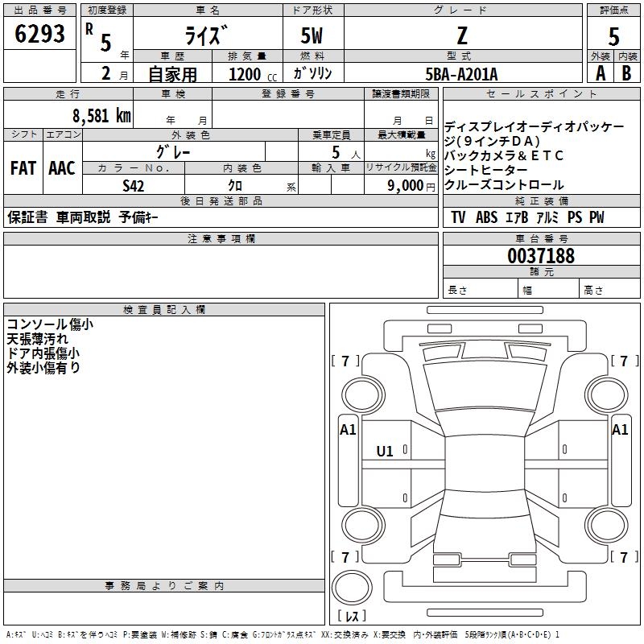644x644 pixels.
Task: Click displacement value 1200 cc
Action: (253, 74)
